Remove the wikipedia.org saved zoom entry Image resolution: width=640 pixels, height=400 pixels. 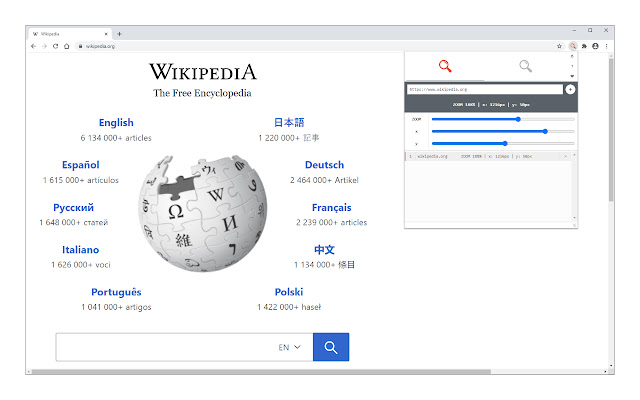coord(565,156)
